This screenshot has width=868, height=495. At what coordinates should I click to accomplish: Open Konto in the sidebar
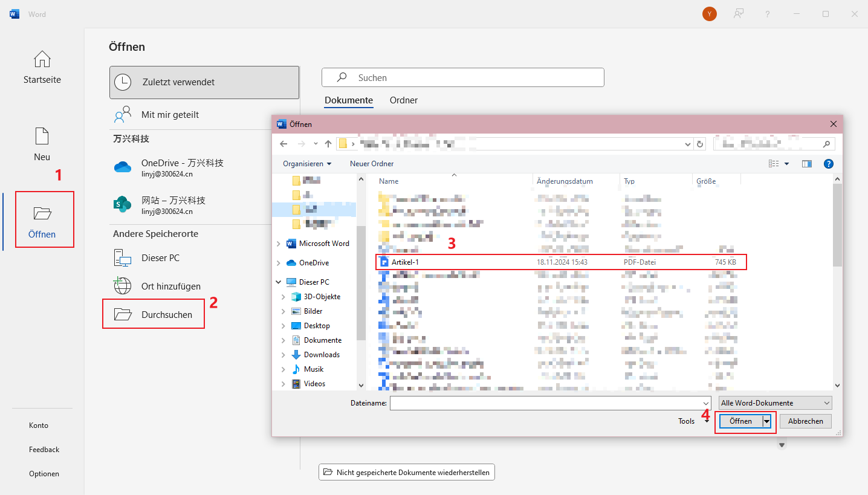[x=39, y=425]
